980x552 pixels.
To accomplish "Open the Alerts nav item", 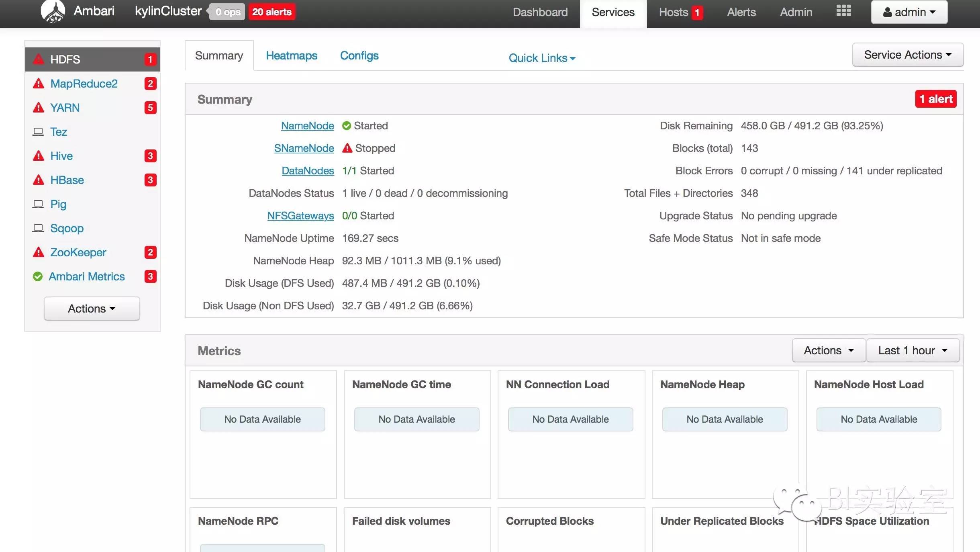I will click(741, 12).
